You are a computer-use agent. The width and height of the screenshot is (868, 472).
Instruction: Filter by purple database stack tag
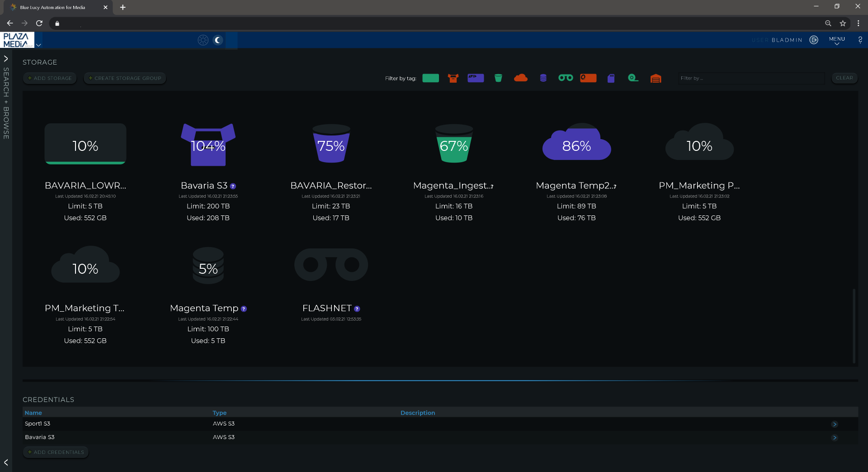click(543, 78)
